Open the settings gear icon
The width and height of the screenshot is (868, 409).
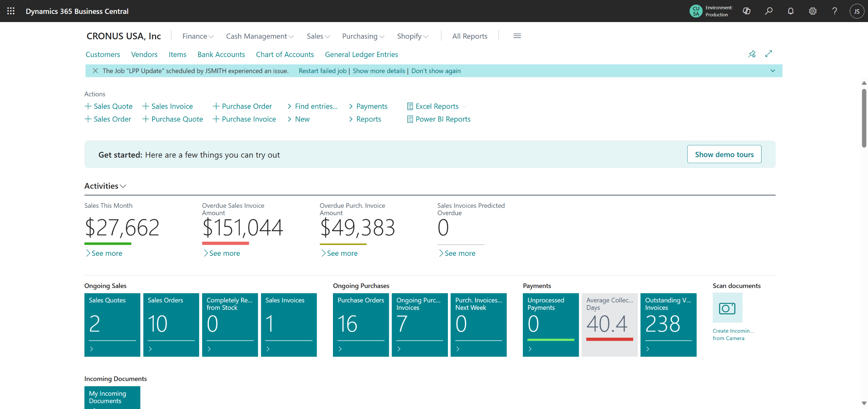[x=812, y=11]
